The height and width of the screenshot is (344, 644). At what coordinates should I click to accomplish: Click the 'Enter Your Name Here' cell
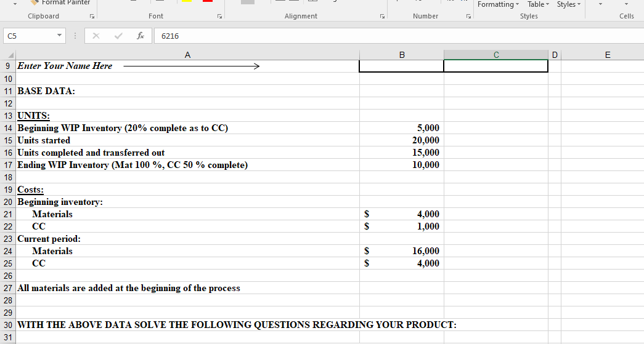(x=187, y=66)
